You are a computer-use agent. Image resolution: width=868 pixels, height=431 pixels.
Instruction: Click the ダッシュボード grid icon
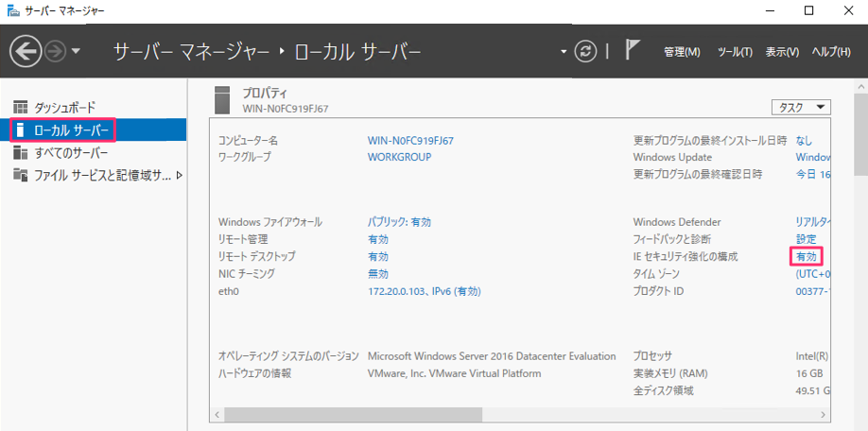click(21, 107)
